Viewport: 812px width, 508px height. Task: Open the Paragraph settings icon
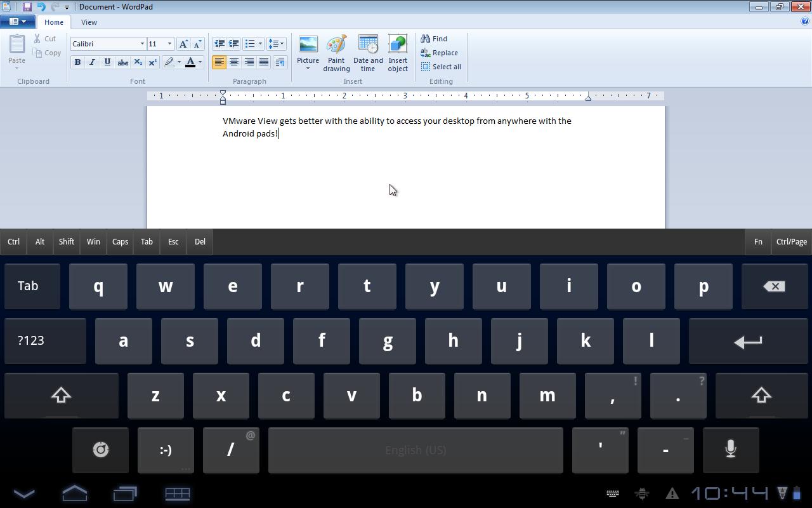point(280,62)
